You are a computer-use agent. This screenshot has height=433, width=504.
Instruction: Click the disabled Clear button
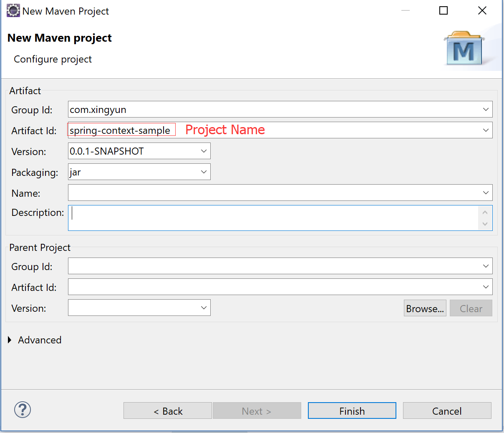coord(471,308)
